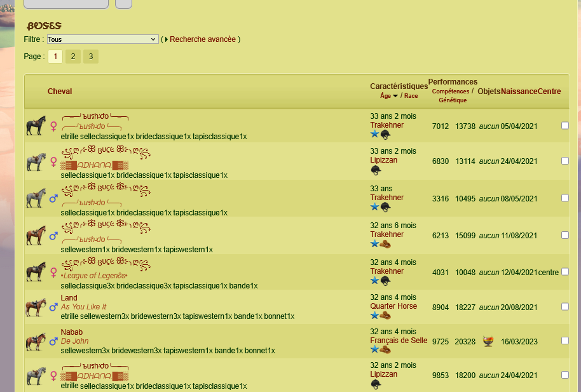The image size is (581, 392).
Task: Select the checkbox for Land horse
Action: point(565,306)
